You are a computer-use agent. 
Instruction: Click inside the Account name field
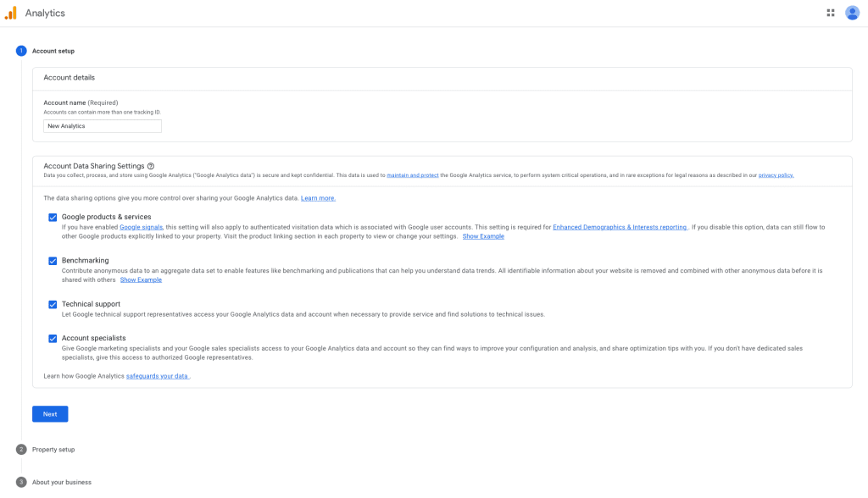click(x=102, y=125)
